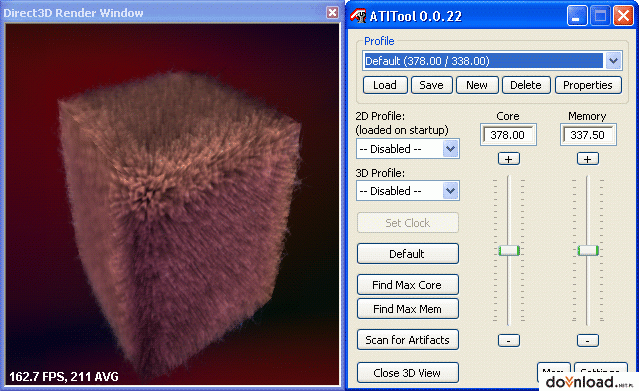Screen dimensions: 639x391
Task: Close the Direct3D Render Window
Action: click(x=333, y=13)
